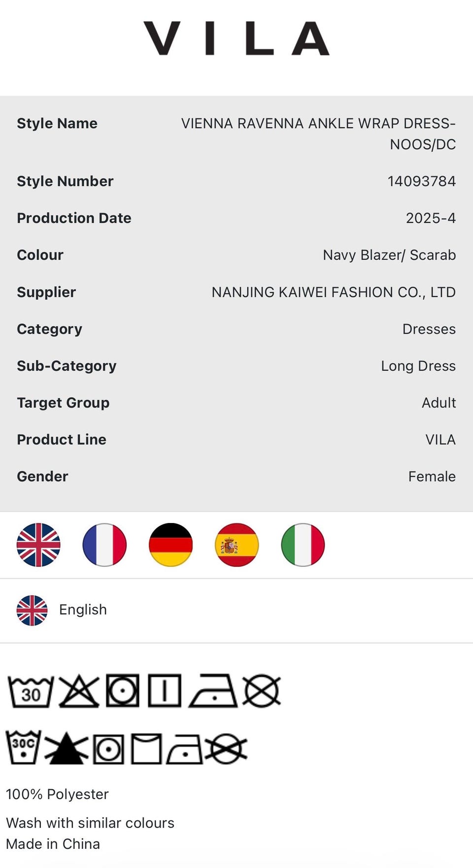The width and height of the screenshot is (473, 868).
Task: Click the Style Name value text
Action: click(318, 134)
